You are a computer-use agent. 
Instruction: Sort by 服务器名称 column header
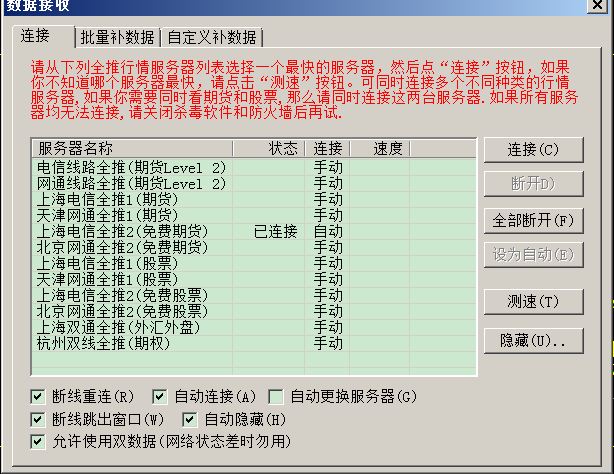click(90, 148)
